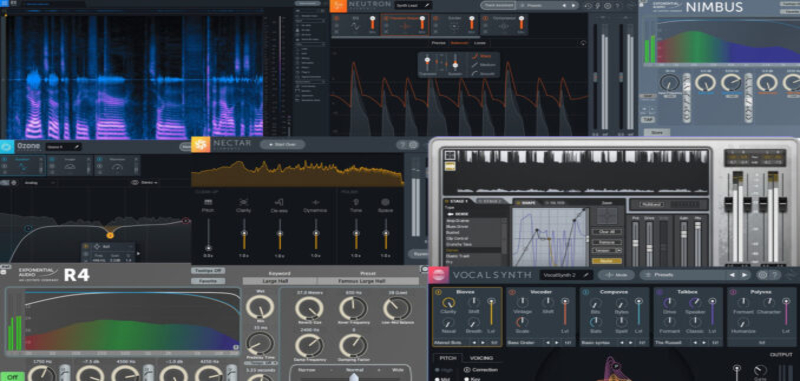
Task: Toggle the Off button in R4
Action: point(12,377)
